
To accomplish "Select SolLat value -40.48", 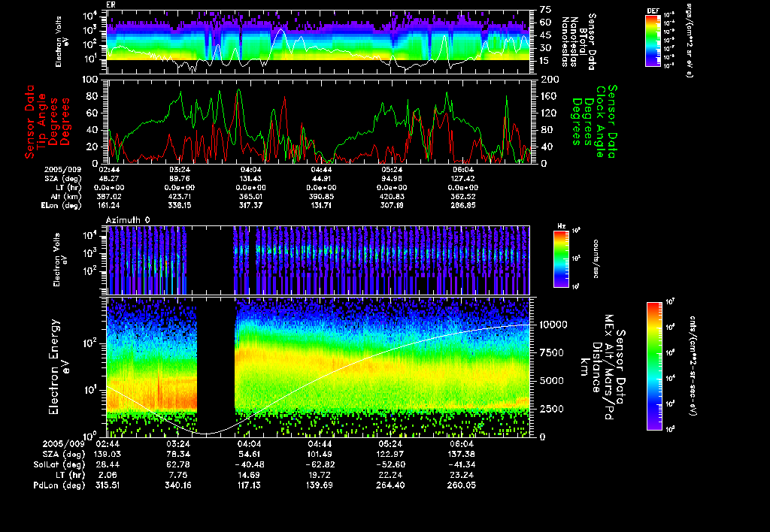I will [x=249, y=464].
